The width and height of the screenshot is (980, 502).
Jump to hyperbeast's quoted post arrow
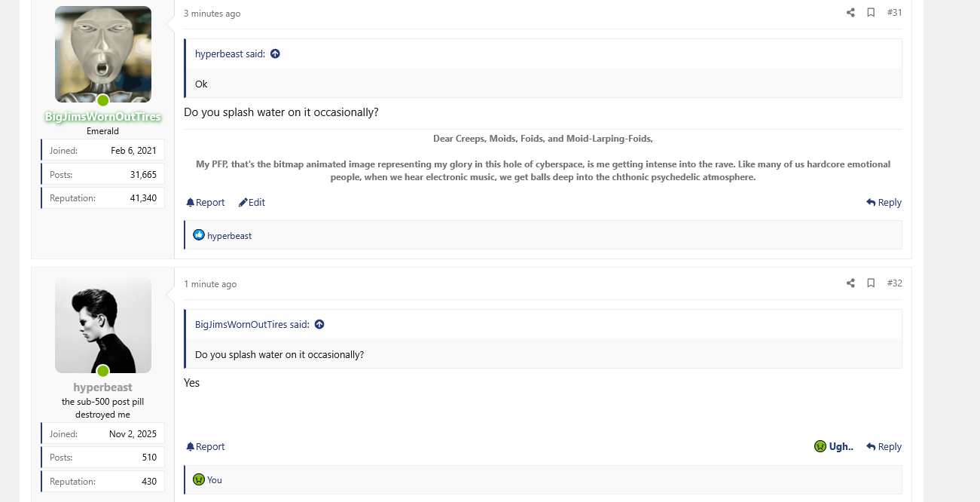[x=275, y=54]
